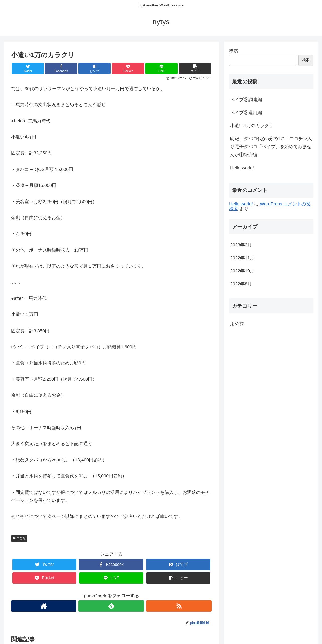Open recent post ベイプ②調達編
Screen dimensions: 322x644
[x=246, y=100]
